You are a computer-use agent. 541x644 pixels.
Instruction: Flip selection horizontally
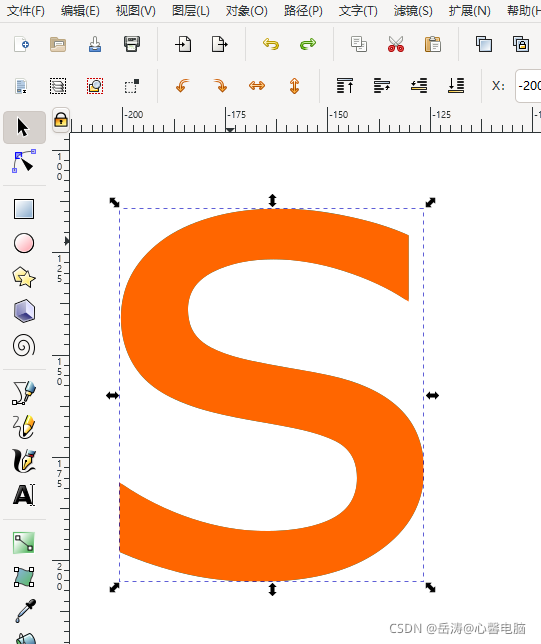click(257, 86)
